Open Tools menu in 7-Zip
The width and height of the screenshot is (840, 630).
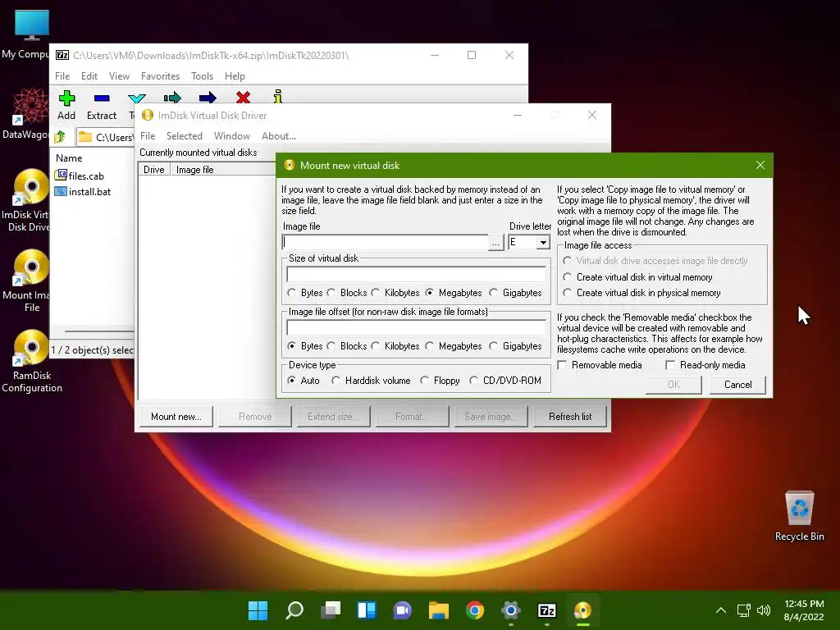(x=202, y=76)
